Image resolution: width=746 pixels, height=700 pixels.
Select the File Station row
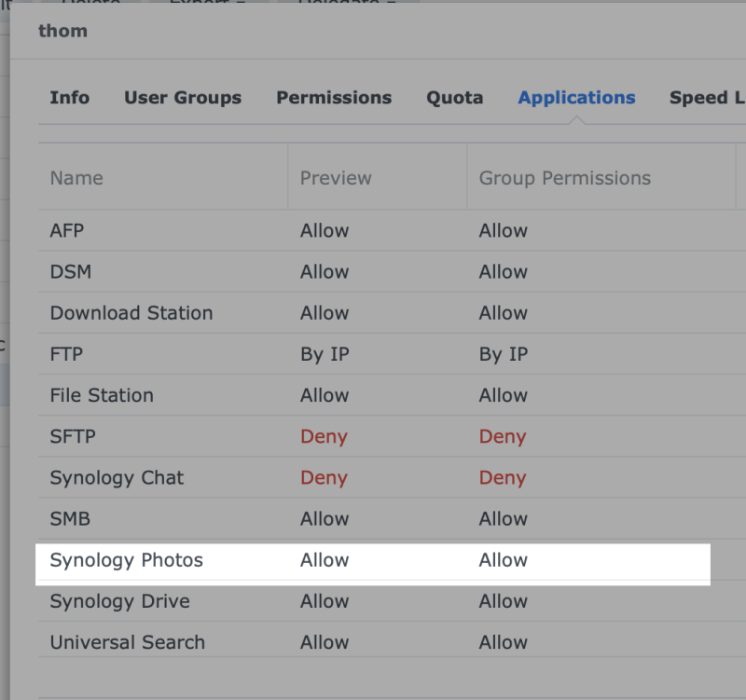coord(392,395)
